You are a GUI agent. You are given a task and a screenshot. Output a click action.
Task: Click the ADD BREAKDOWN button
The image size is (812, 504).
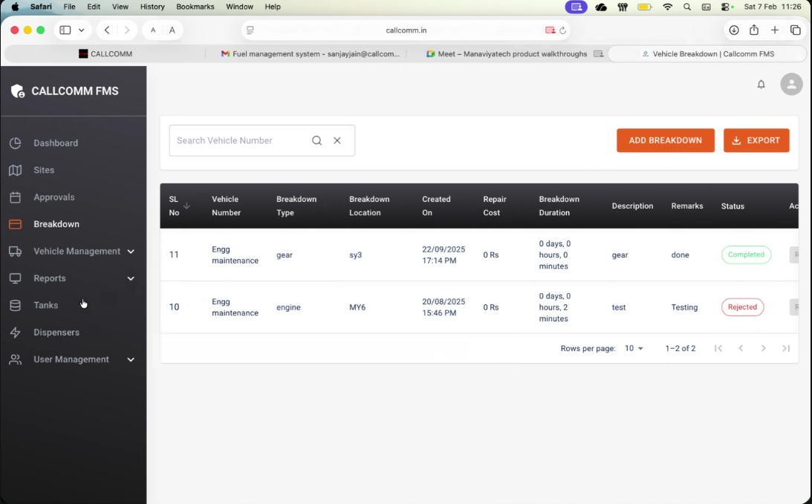pyautogui.click(x=665, y=140)
